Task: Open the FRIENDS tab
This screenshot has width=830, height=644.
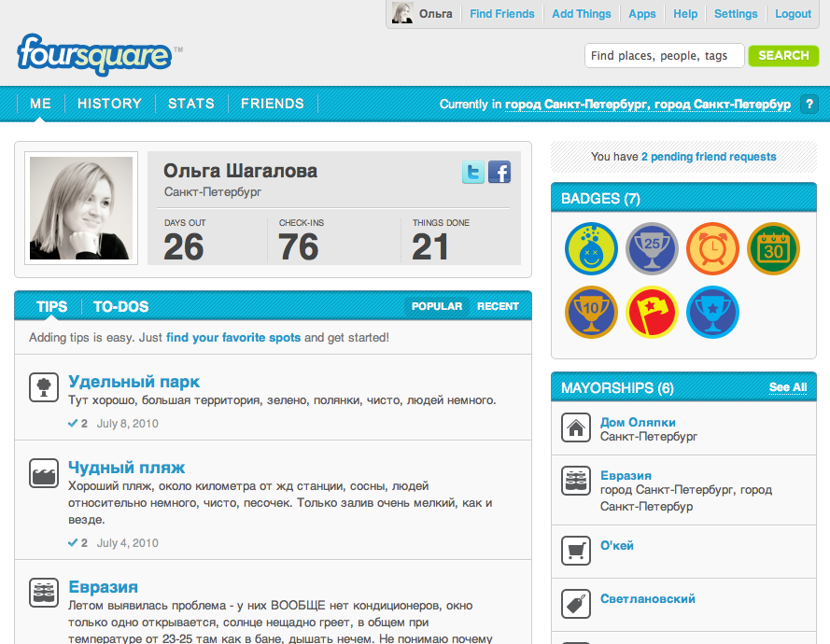Action: click(x=272, y=104)
